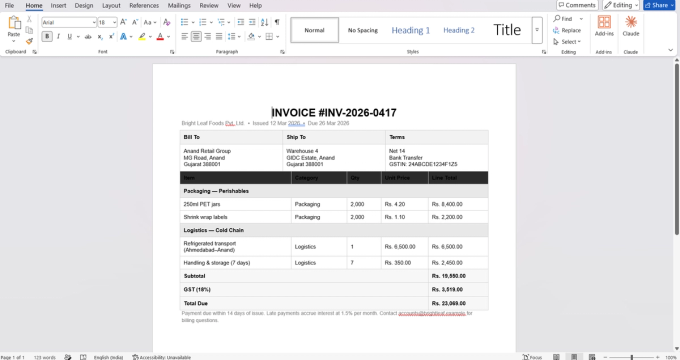Align text to the left
This screenshot has width=680, height=360.
point(185,37)
